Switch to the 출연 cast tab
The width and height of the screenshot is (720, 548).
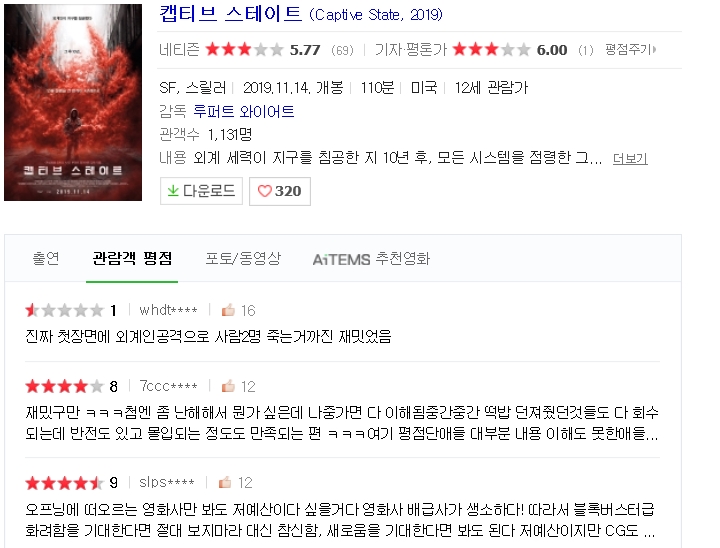pyautogui.click(x=46, y=258)
